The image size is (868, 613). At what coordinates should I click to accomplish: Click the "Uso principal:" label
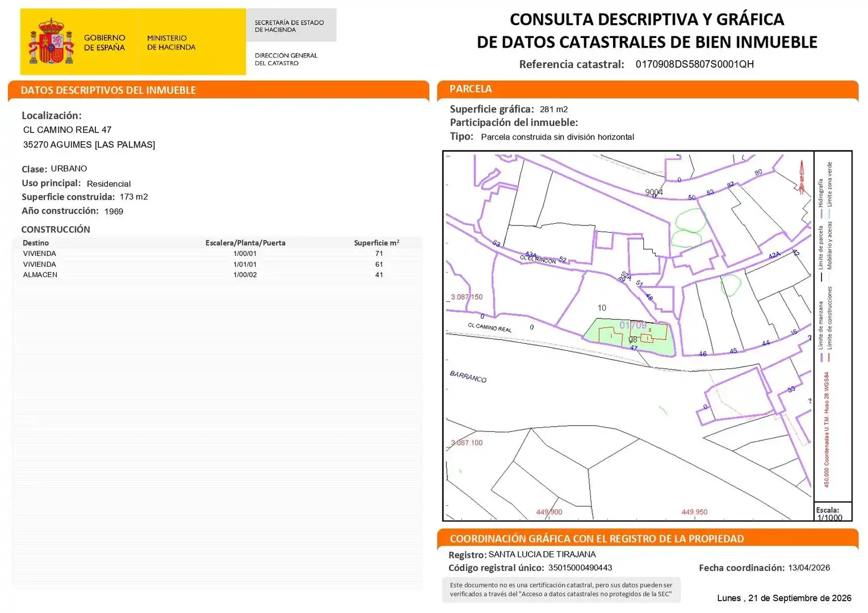coord(51,183)
